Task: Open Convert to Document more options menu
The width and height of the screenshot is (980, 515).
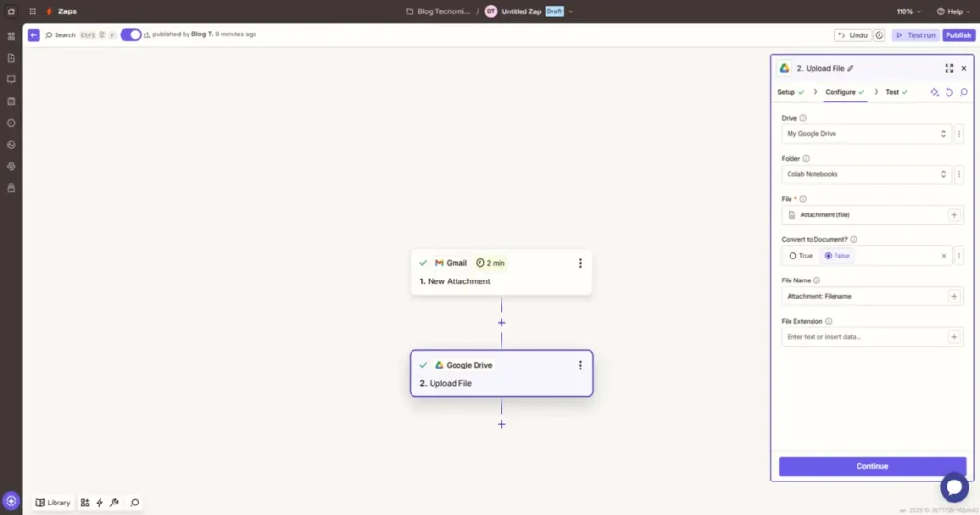Action: 959,256
